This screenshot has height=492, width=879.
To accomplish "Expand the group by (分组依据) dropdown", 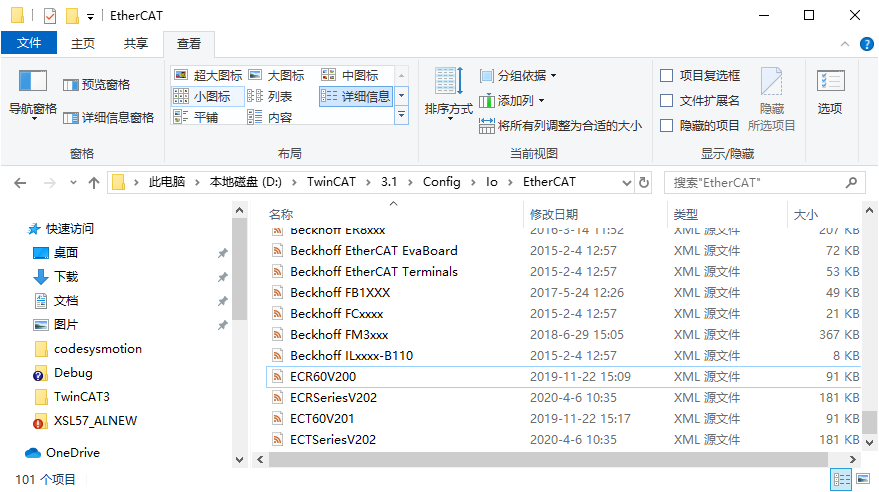I will click(x=518, y=76).
